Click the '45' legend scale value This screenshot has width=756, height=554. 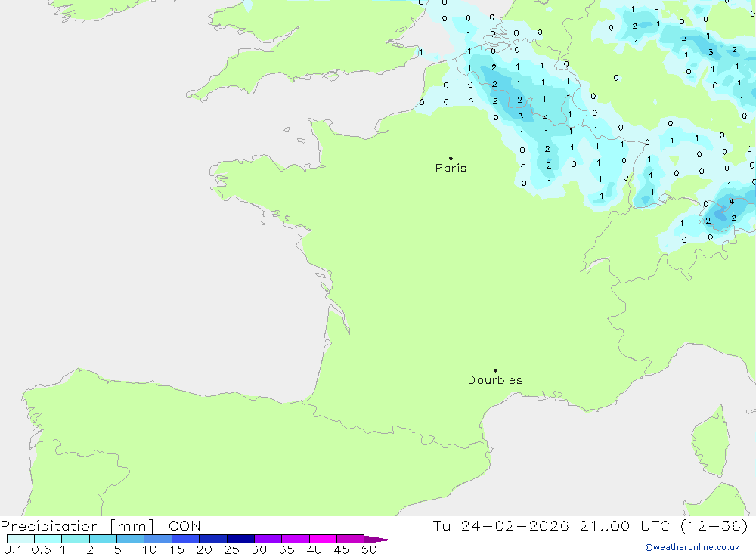coord(342,549)
